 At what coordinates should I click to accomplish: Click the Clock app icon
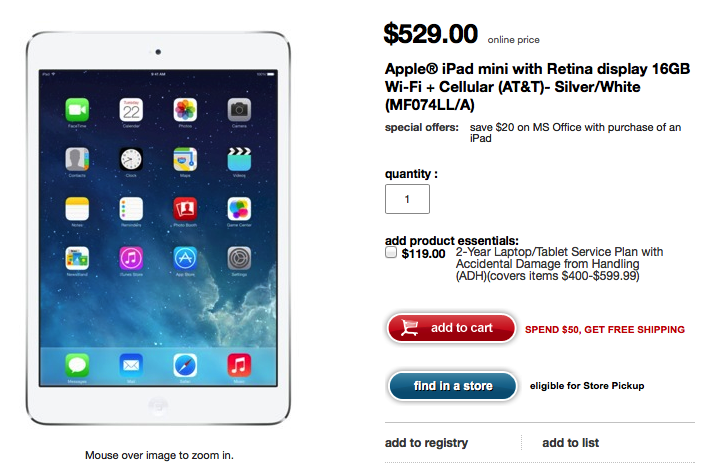(131, 159)
